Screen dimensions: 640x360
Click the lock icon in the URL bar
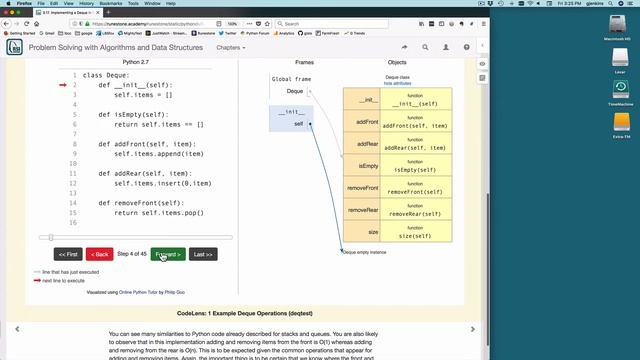click(87, 24)
